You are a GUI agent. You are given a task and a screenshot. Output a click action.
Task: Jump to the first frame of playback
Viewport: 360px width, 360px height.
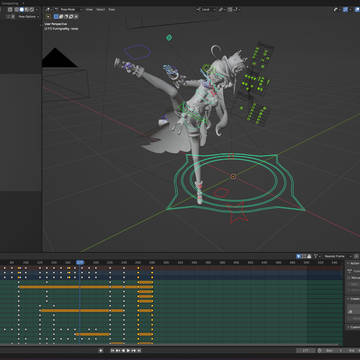click(x=113, y=350)
